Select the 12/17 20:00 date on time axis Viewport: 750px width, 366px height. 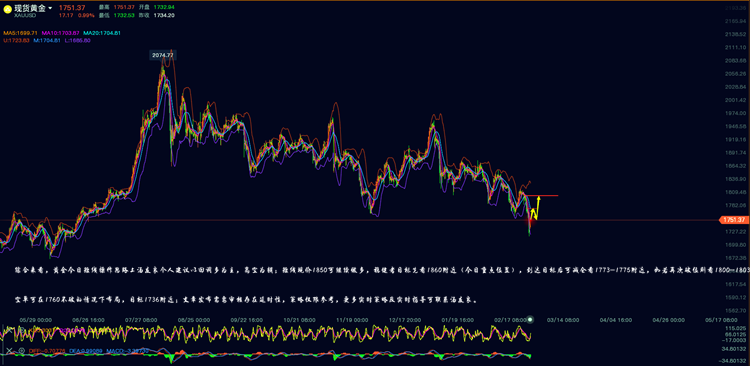point(404,319)
